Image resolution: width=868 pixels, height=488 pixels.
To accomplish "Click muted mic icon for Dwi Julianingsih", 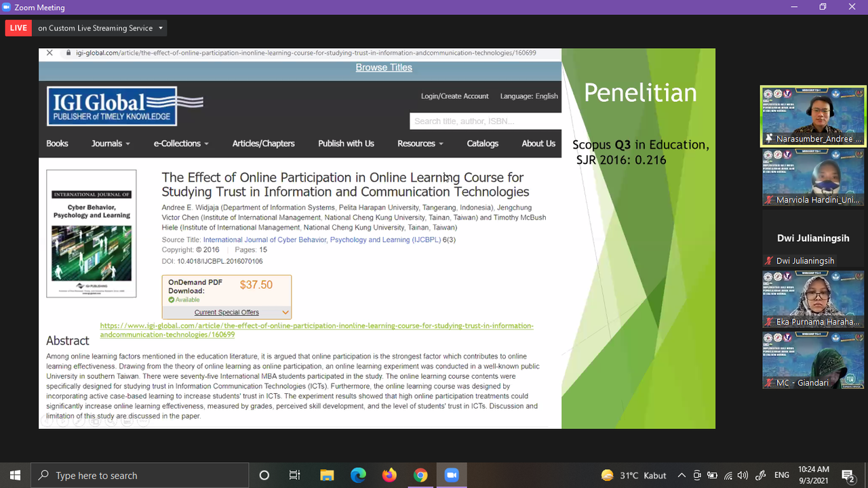I will coord(769,261).
